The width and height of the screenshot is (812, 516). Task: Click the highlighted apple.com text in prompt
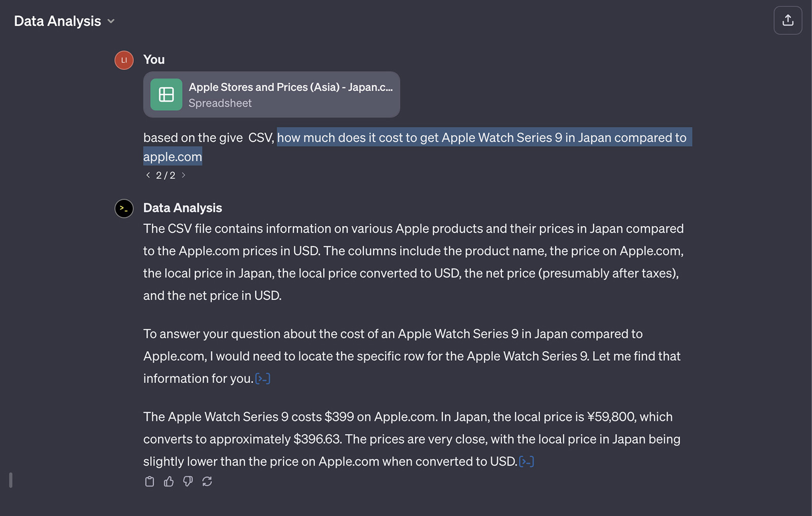pos(173,157)
